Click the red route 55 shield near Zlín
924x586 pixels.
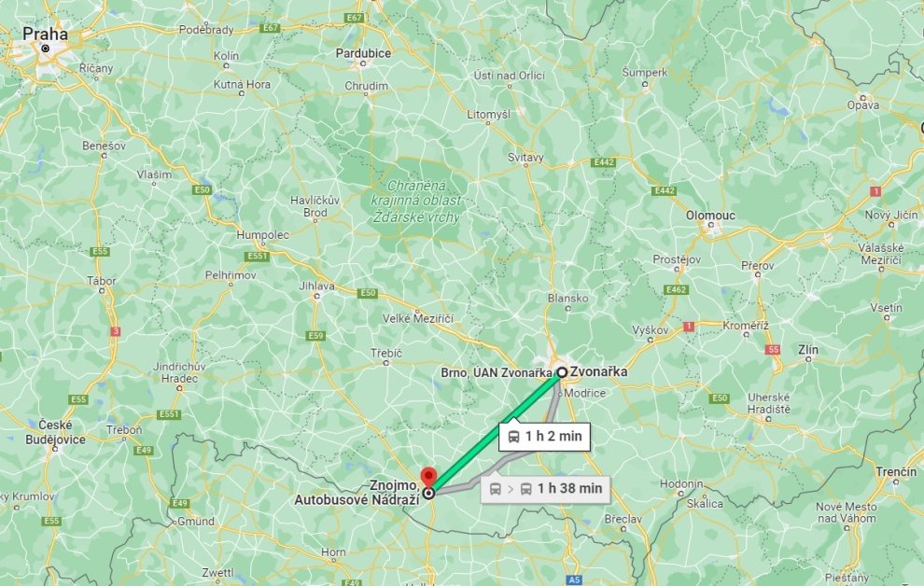(773, 349)
